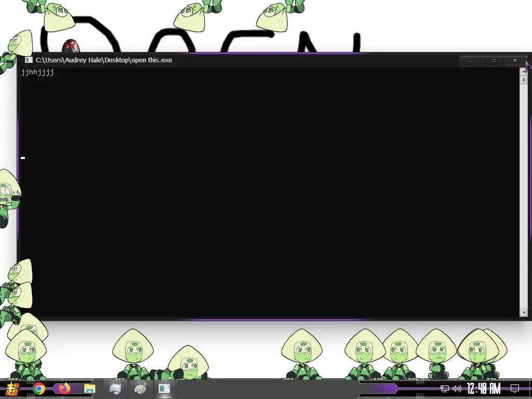This screenshot has width=532, height=399.
Task: Select the active console window taskbar button
Action: pyautogui.click(x=164, y=389)
